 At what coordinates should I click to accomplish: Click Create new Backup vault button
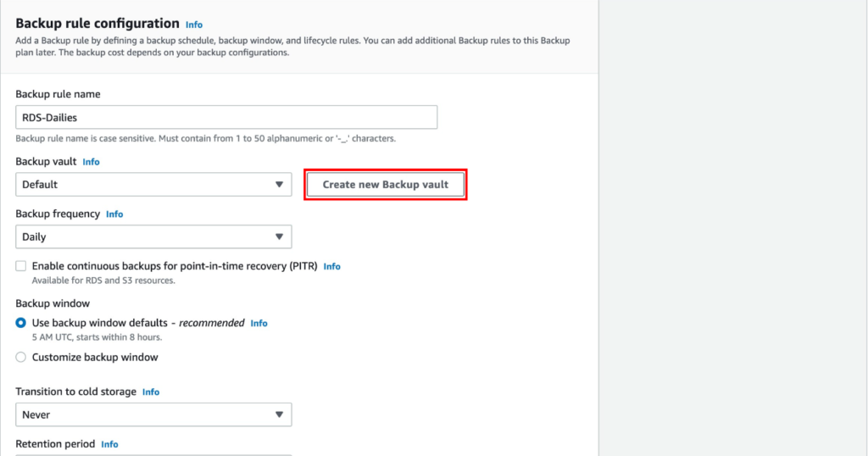click(386, 184)
